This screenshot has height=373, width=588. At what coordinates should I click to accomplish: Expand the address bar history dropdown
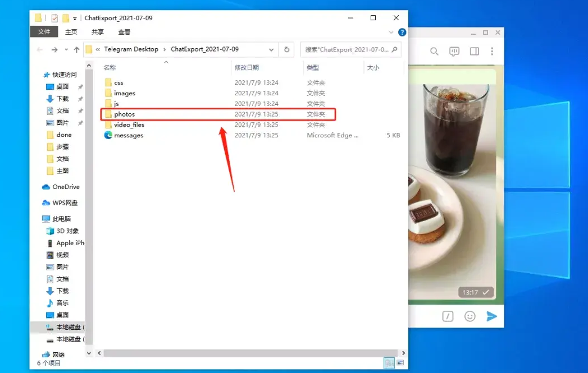click(x=271, y=49)
